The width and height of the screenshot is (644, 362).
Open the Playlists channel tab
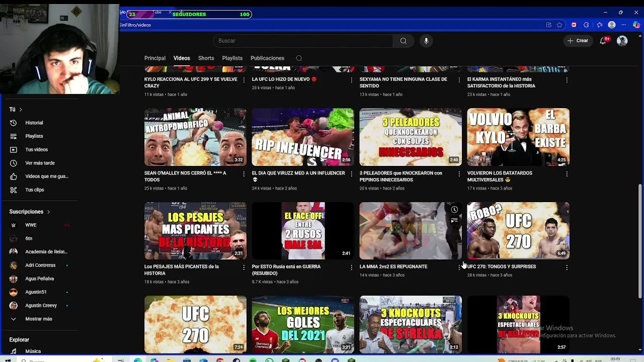point(232,58)
